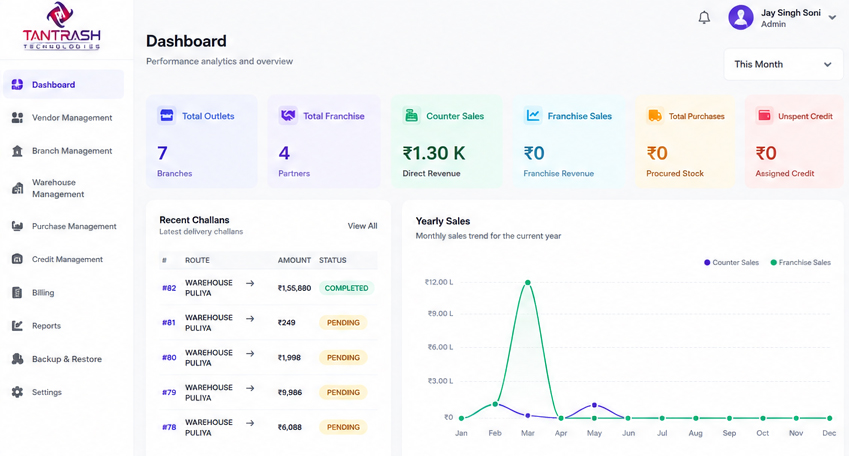Click the Reports chart icon
849x456 pixels.
point(17,326)
